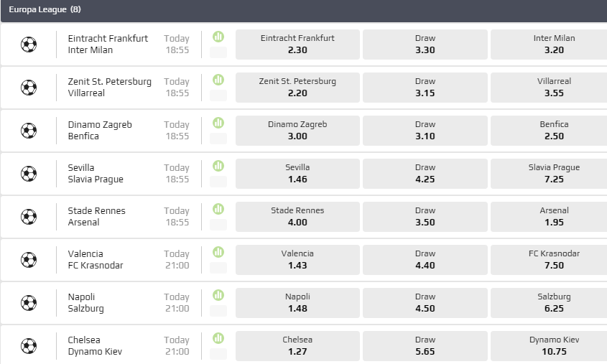Select Draw at 4.40 for Valencia match
The width and height of the screenshot is (607, 364).
pyautogui.click(x=425, y=260)
